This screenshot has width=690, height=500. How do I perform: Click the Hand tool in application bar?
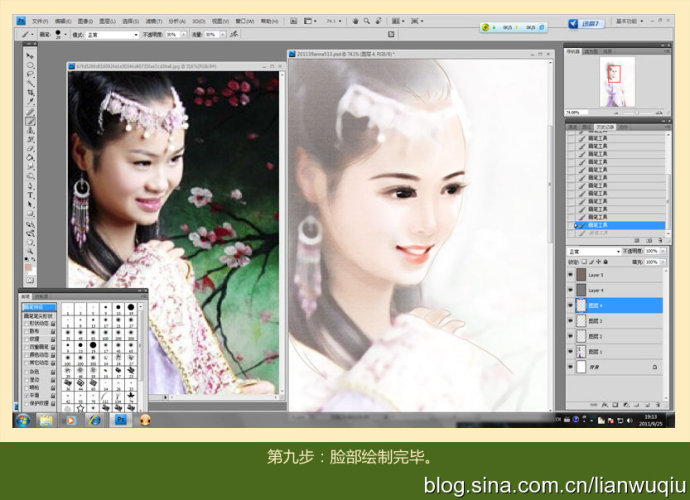pos(355,21)
